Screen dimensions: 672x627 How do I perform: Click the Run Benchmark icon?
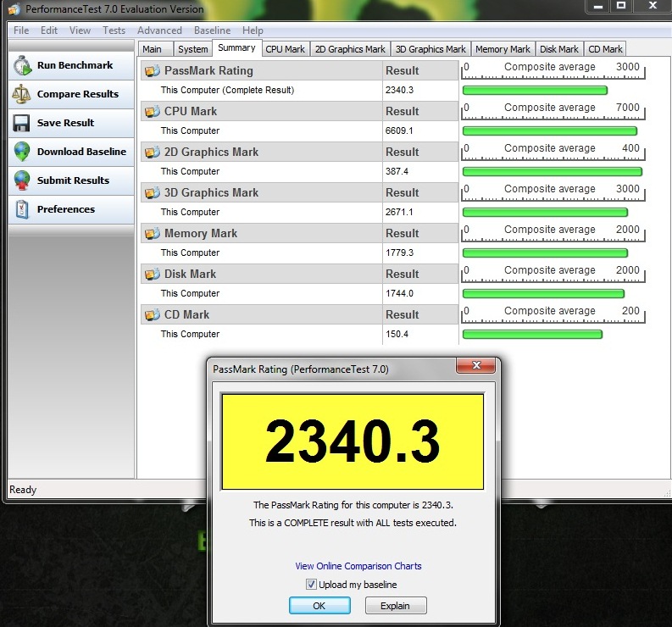tap(22, 66)
